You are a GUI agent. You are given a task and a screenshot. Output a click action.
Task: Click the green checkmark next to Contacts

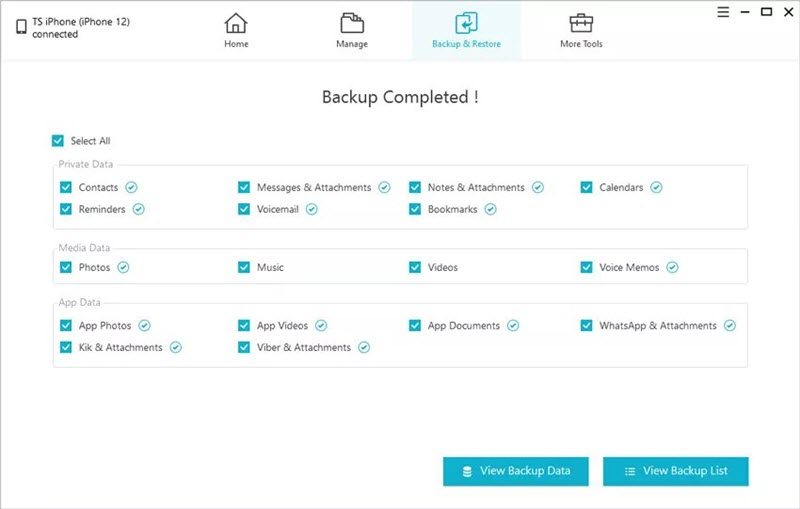(x=132, y=187)
